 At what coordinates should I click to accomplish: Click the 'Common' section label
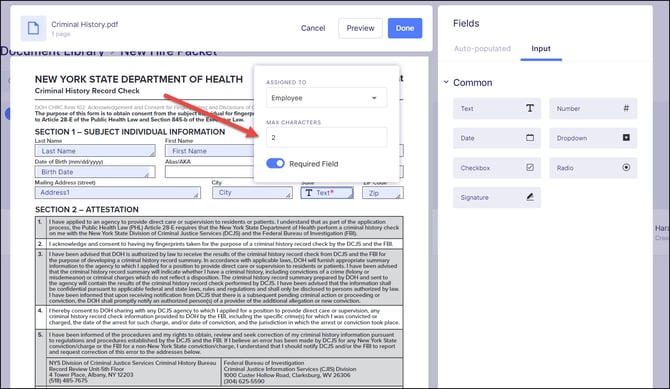pos(473,83)
